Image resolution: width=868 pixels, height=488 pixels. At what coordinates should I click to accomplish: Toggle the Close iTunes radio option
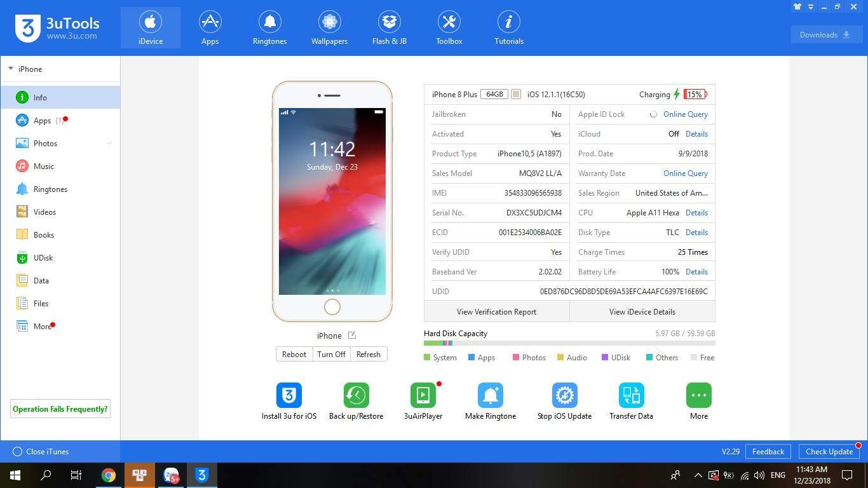tap(18, 452)
